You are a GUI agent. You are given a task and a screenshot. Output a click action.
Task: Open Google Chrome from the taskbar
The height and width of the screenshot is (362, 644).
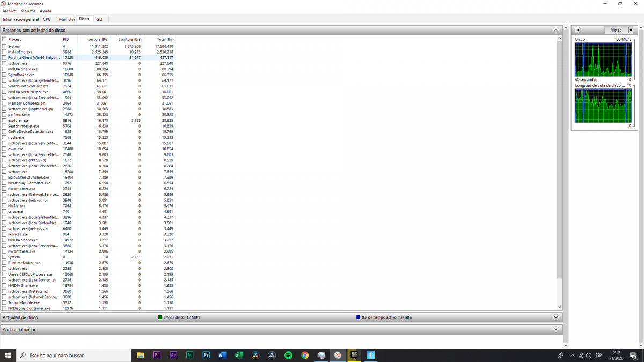[x=305, y=355]
